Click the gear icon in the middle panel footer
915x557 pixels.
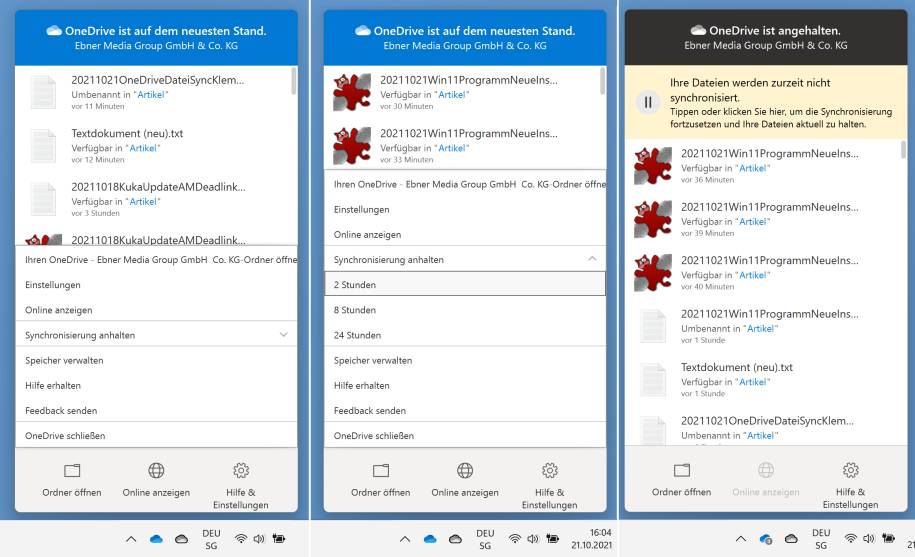point(549,470)
